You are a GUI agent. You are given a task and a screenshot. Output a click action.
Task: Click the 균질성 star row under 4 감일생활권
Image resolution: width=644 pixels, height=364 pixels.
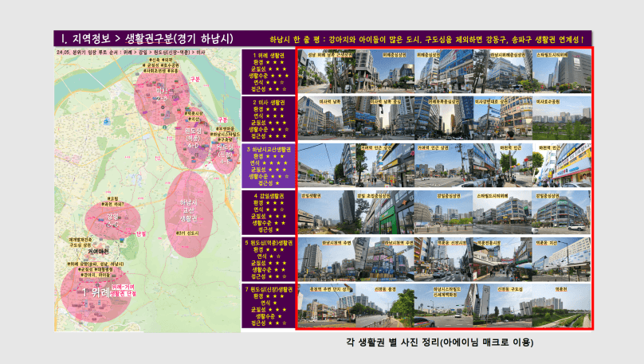(x=268, y=217)
